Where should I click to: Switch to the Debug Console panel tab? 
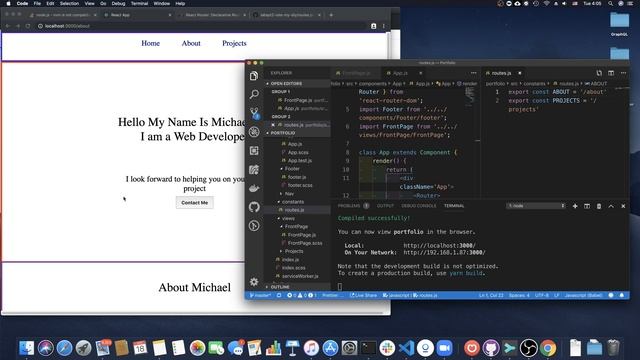(419, 206)
